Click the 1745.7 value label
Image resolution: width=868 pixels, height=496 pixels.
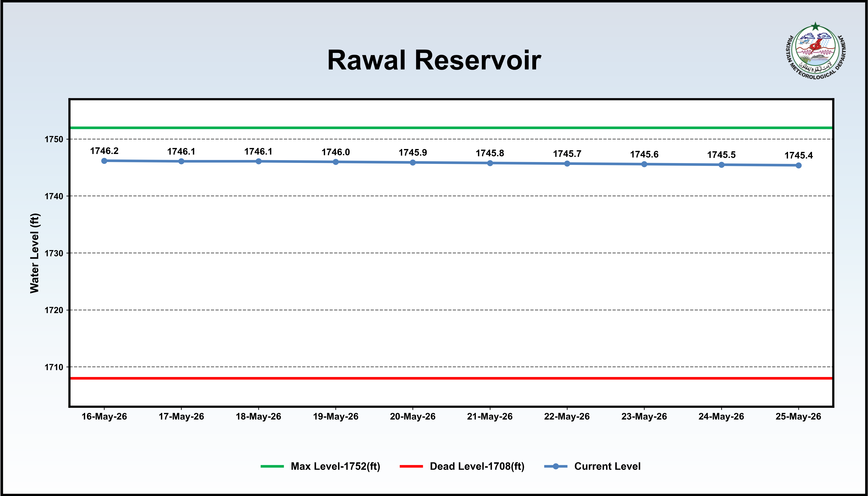[567, 154]
